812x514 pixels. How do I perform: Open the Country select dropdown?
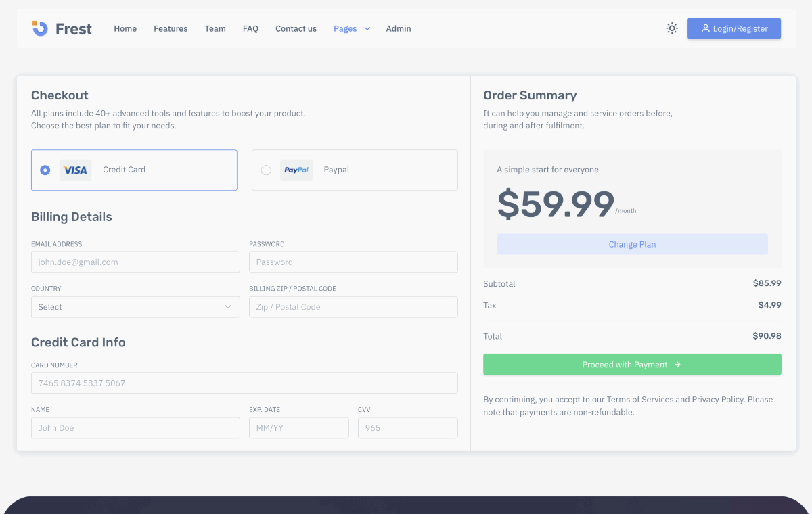pyautogui.click(x=135, y=306)
